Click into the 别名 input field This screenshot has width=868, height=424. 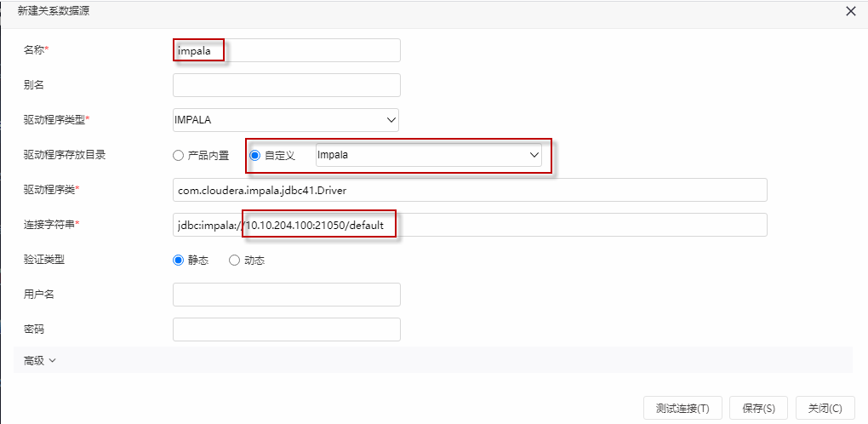(287, 85)
